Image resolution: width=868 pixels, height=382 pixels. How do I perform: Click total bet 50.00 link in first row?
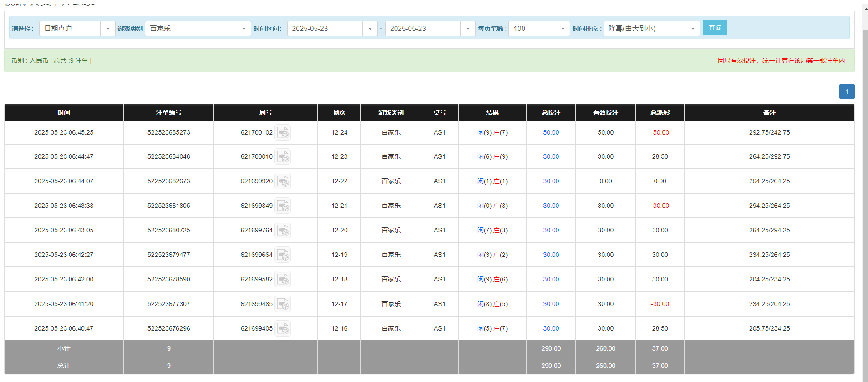coord(551,133)
